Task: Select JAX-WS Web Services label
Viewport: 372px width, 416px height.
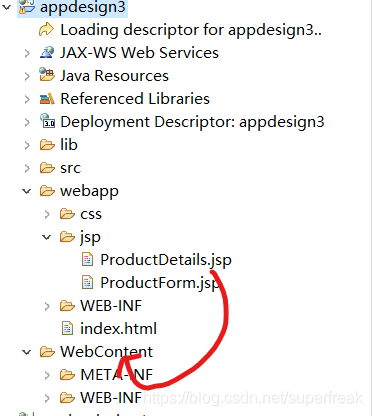Action: 139,53
